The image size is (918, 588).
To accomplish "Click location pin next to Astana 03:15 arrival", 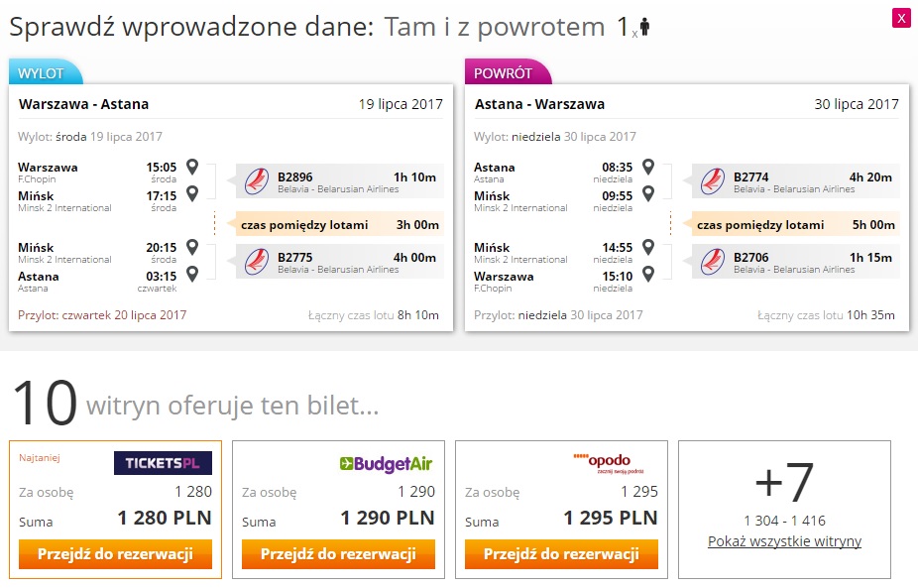I will coord(192,274).
